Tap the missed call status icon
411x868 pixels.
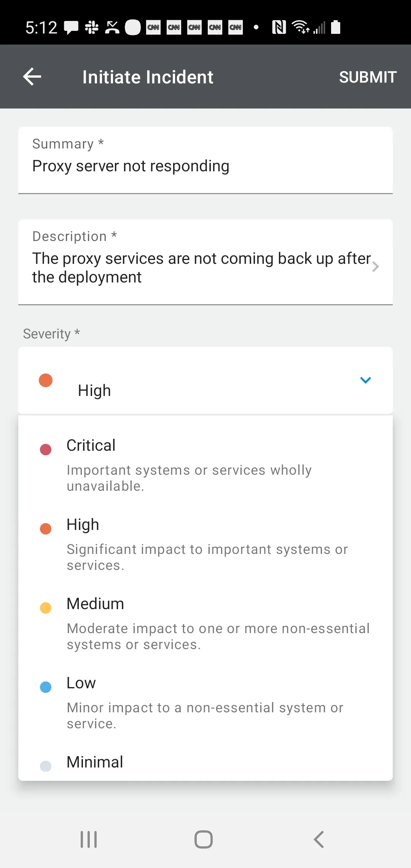tap(112, 27)
